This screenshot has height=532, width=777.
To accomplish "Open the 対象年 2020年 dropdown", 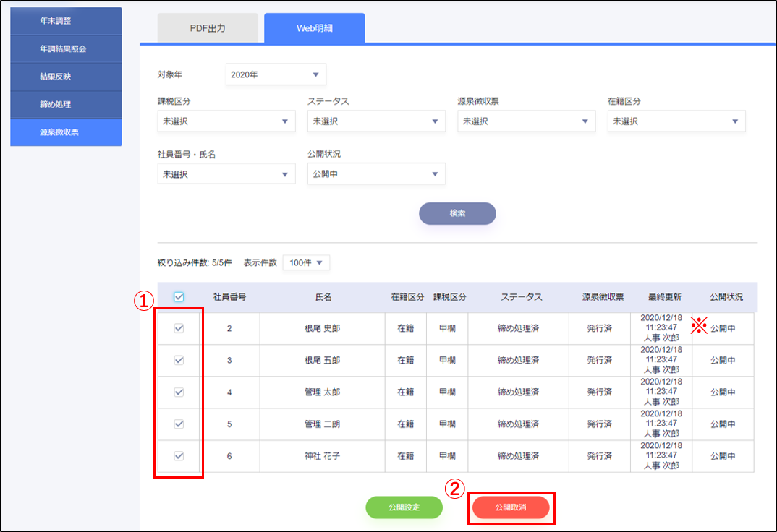I will tap(276, 74).
